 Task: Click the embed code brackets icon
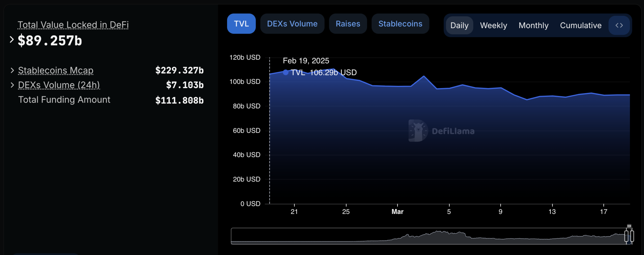tap(619, 25)
